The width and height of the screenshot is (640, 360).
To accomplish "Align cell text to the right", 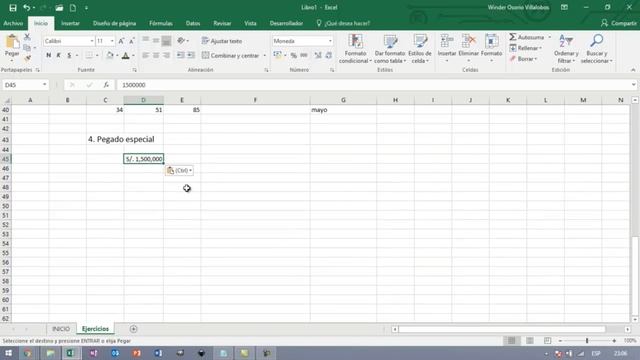I will (166, 55).
